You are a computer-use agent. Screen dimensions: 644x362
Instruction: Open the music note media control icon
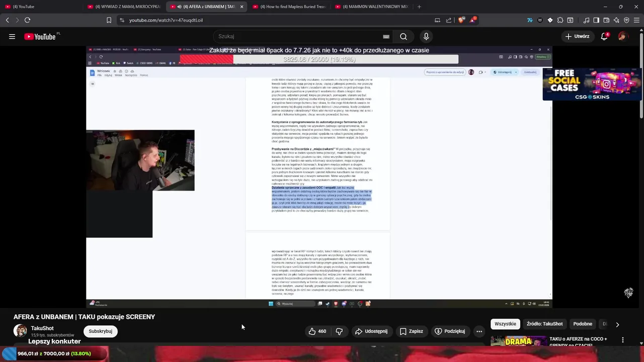(586, 20)
